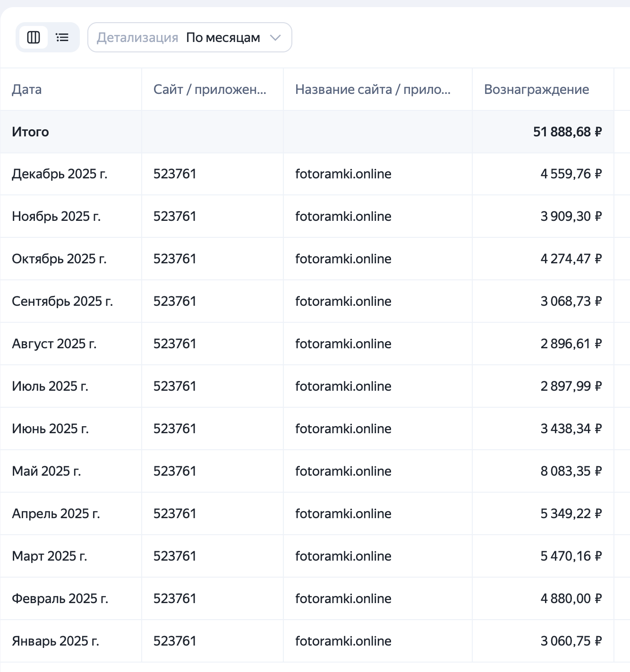Select the Май 2025 г. date cell
630x672 pixels.
[x=46, y=471]
